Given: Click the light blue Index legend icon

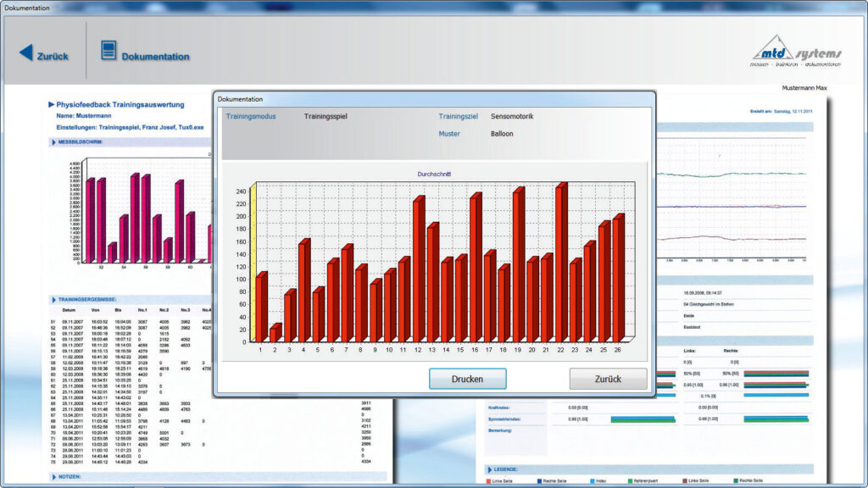Looking at the screenshot, I should 592,480.
